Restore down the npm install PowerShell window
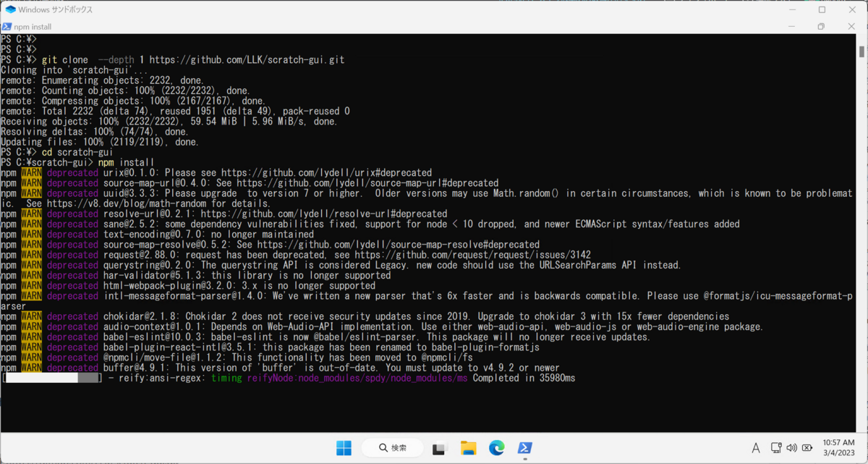 [x=821, y=27]
